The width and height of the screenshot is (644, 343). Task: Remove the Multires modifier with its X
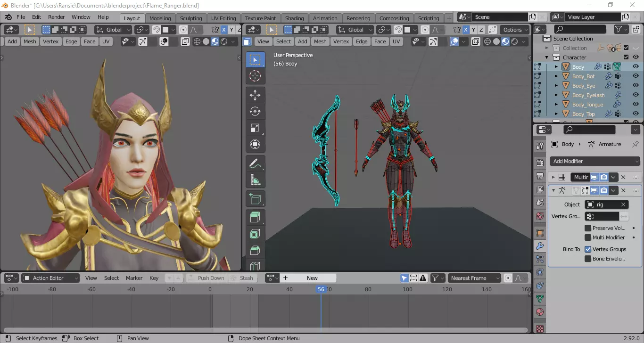tap(623, 177)
